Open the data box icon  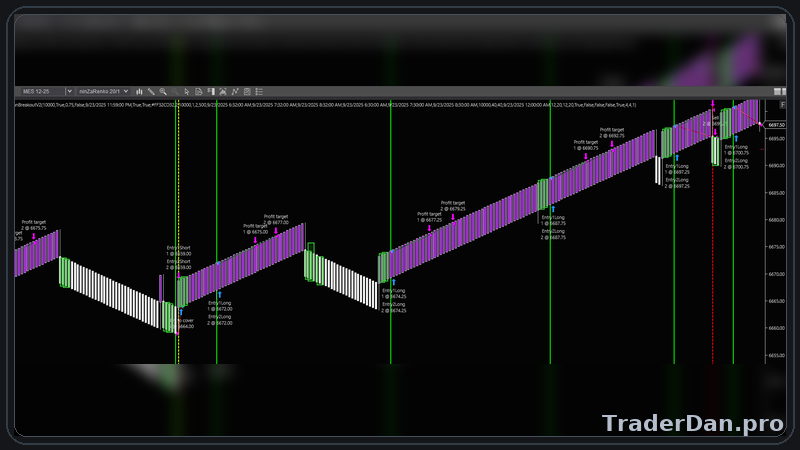click(x=199, y=91)
